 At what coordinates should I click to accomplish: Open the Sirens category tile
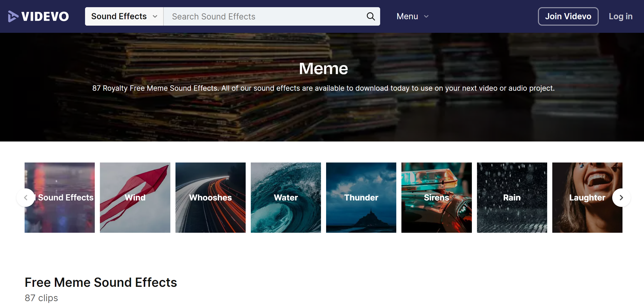point(436,197)
